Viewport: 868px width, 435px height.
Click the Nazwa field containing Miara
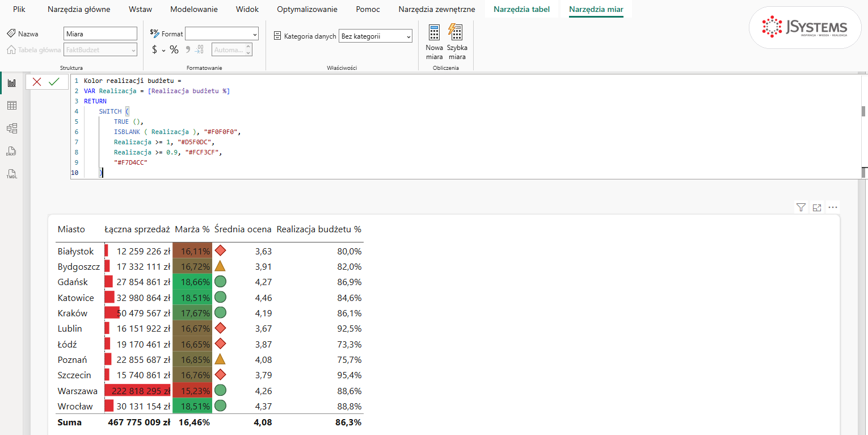[100, 34]
